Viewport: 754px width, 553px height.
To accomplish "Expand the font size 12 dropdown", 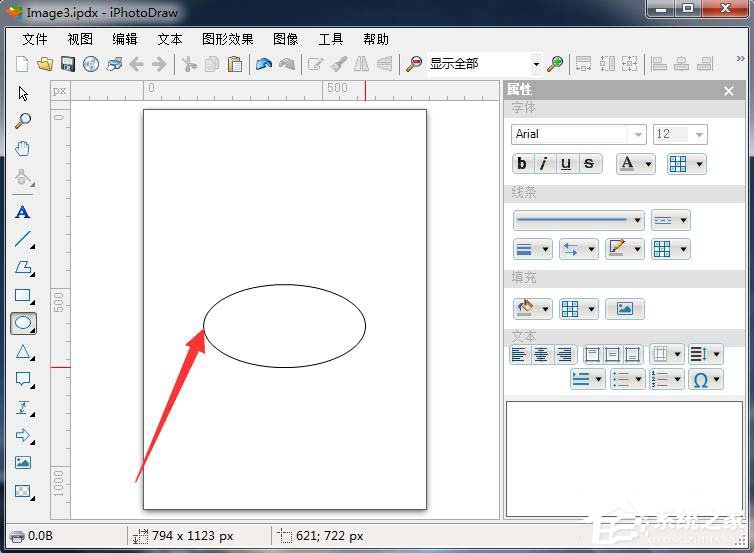I will click(698, 134).
